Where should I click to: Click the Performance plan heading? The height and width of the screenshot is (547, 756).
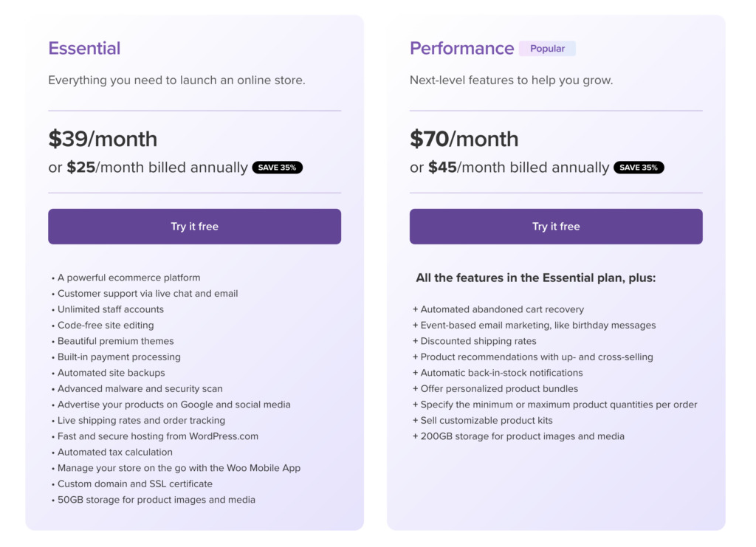point(462,48)
